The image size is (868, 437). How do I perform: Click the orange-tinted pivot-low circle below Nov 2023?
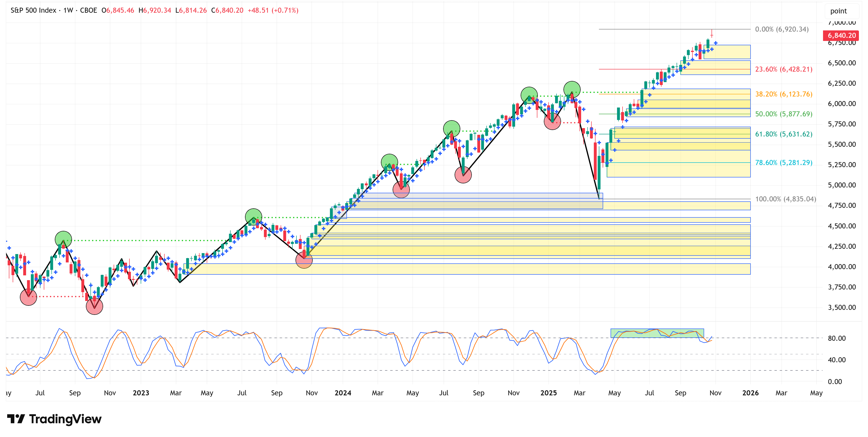point(304,260)
